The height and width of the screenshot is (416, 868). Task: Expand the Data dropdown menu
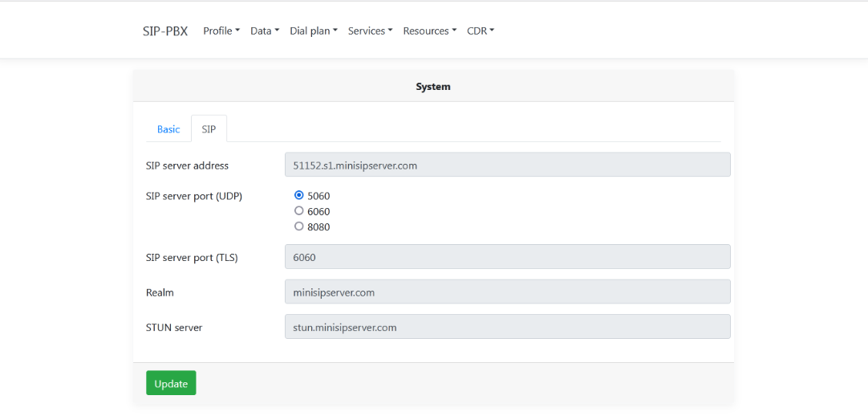pos(265,31)
